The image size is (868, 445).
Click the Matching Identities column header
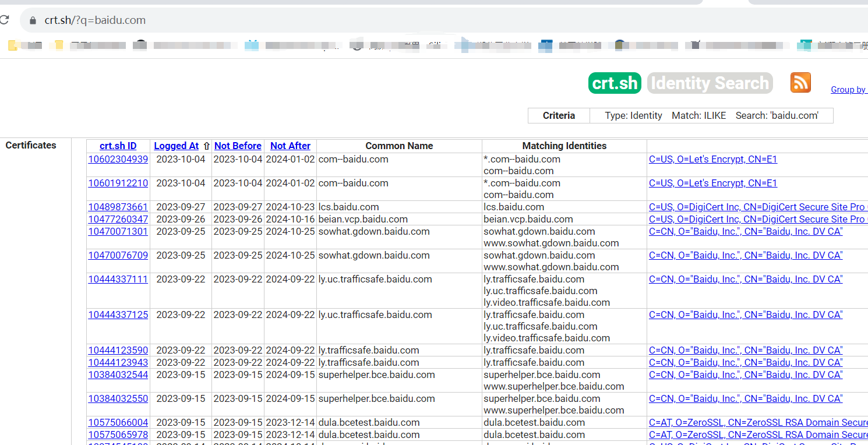tap(564, 146)
